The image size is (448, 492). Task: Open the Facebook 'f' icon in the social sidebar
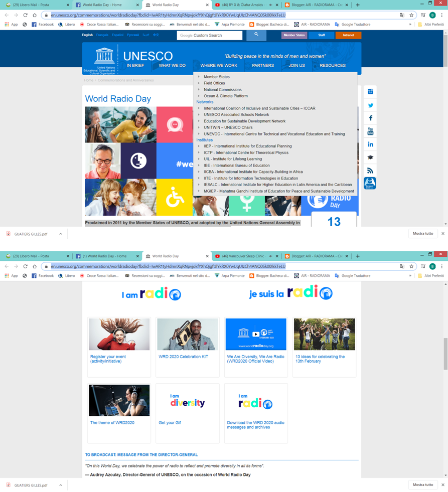[x=370, y=118]
